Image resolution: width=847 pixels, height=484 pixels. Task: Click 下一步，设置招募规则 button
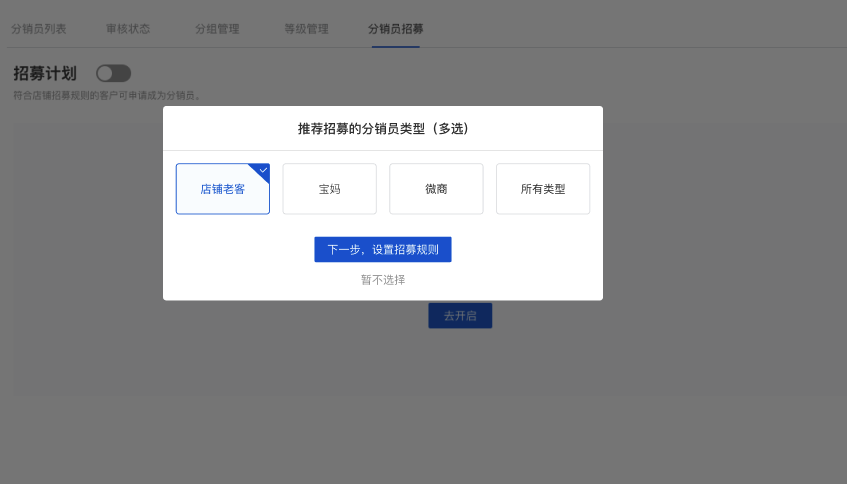tap(383, 250)
